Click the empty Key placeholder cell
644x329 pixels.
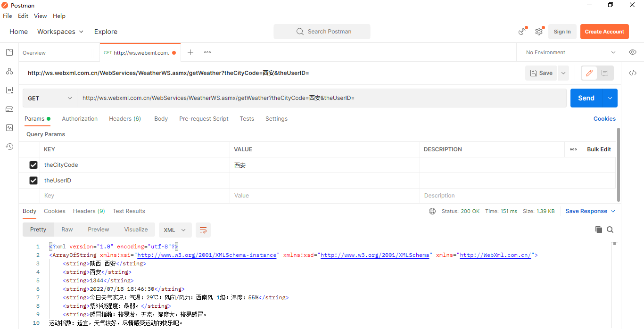point(135,196)
